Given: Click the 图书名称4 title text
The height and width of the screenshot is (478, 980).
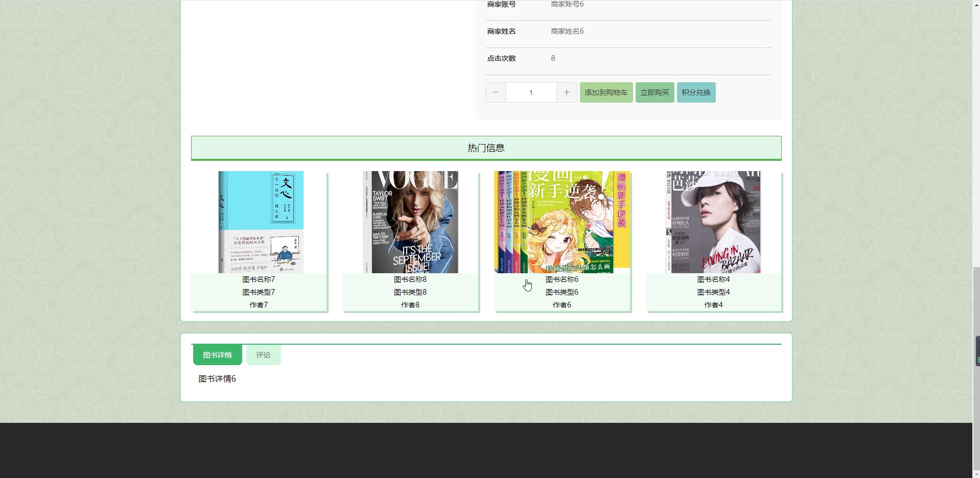Looking at the screenshot, I should tap(714, 279).
